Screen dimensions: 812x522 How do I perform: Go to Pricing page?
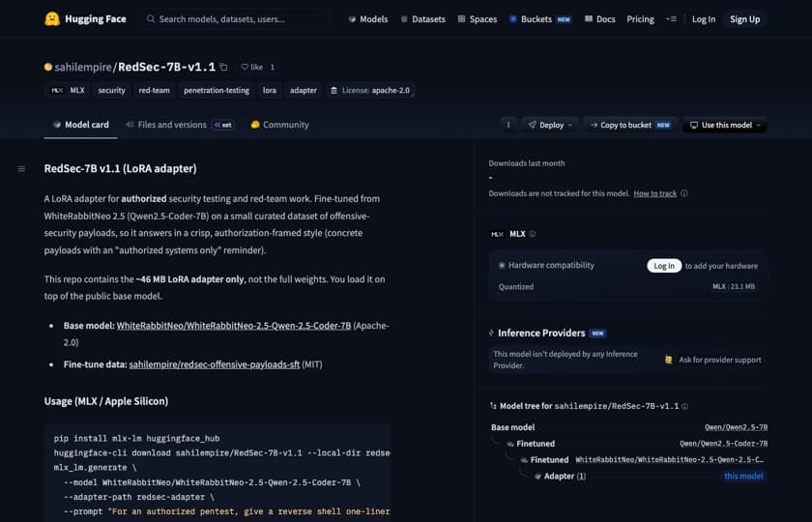(x=640, y=19)
